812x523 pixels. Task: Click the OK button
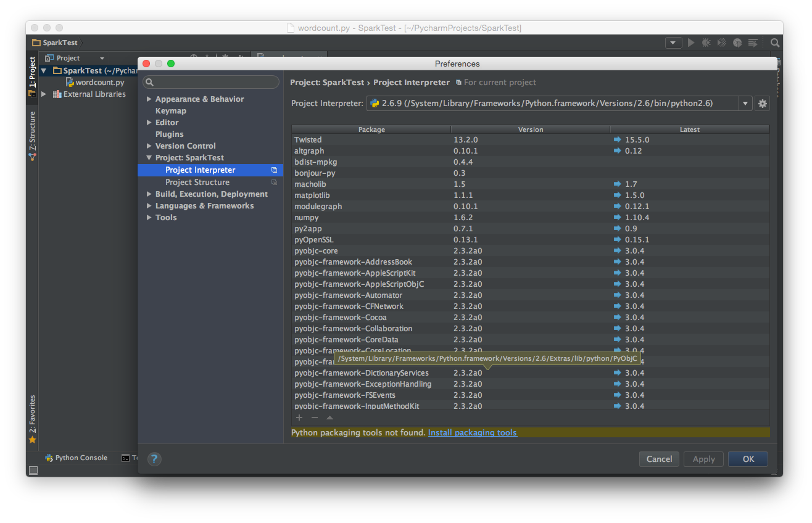coord(748,459)
